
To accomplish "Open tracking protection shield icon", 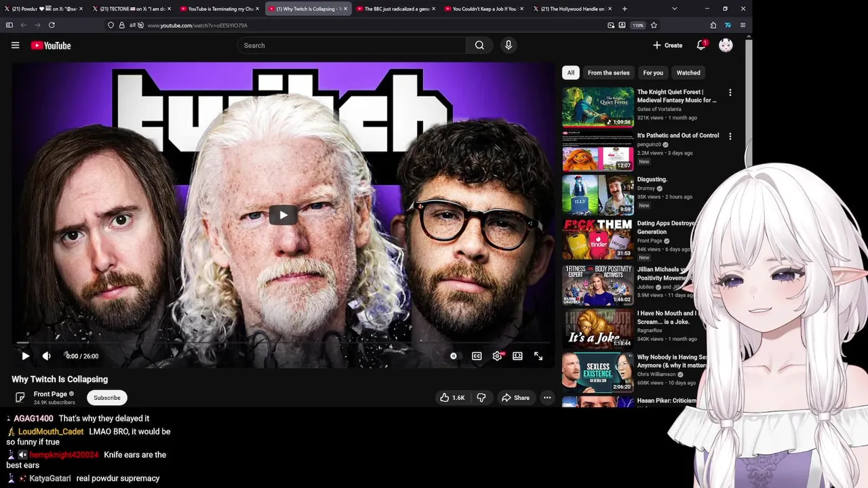I will [111, 25].
